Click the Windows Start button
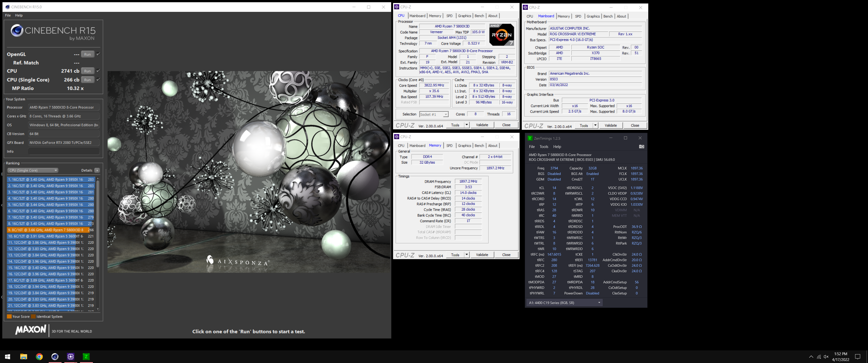This screenshot has width=868, height=363. [8, 357]
